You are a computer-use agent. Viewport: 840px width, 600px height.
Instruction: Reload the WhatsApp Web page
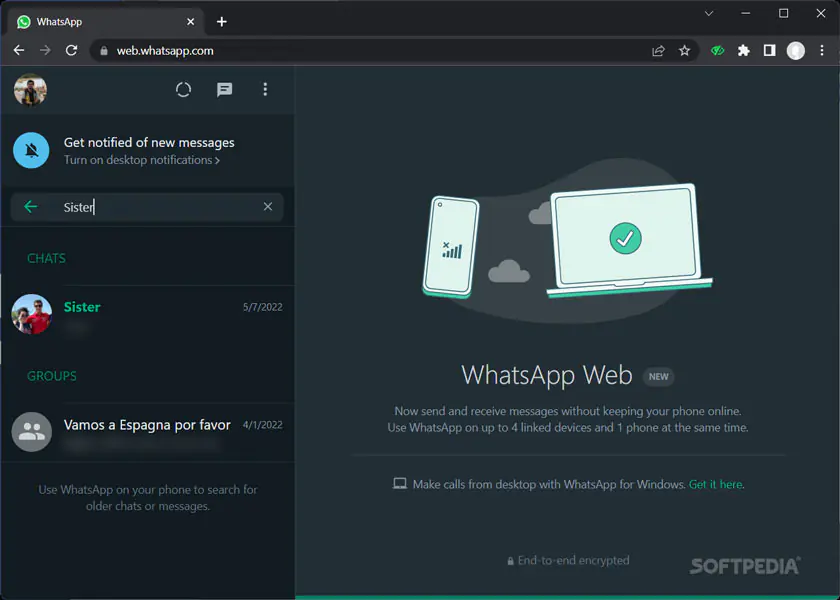70,50
